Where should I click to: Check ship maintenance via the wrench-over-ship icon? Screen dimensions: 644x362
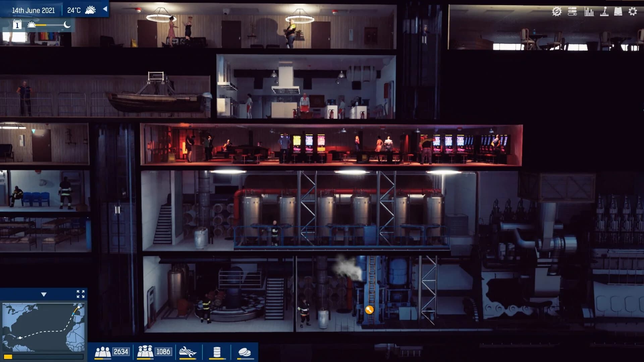pos(188,352)
